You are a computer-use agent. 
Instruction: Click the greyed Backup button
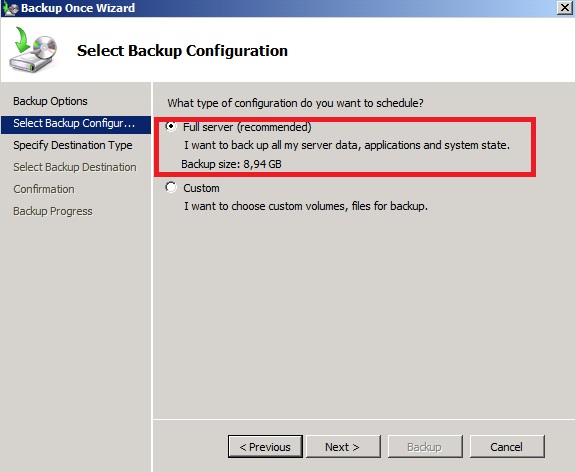pos(425,447)
